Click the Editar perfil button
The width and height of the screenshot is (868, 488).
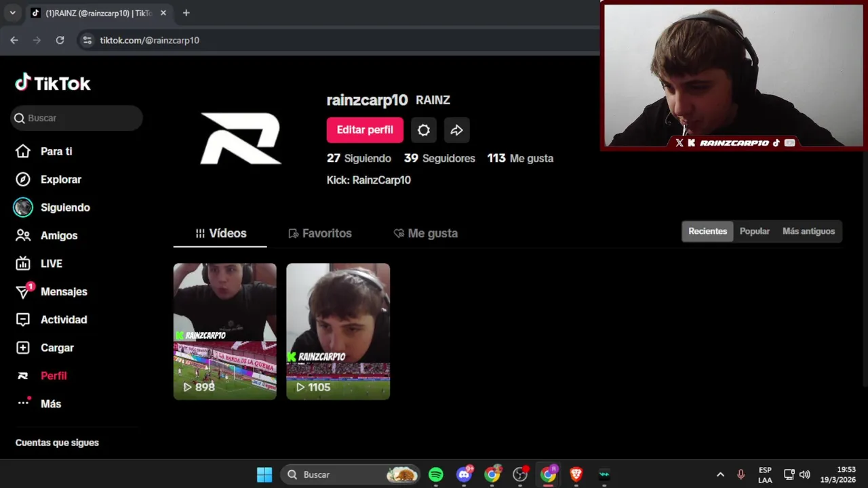pyautogui.click(x=365, y=130)
